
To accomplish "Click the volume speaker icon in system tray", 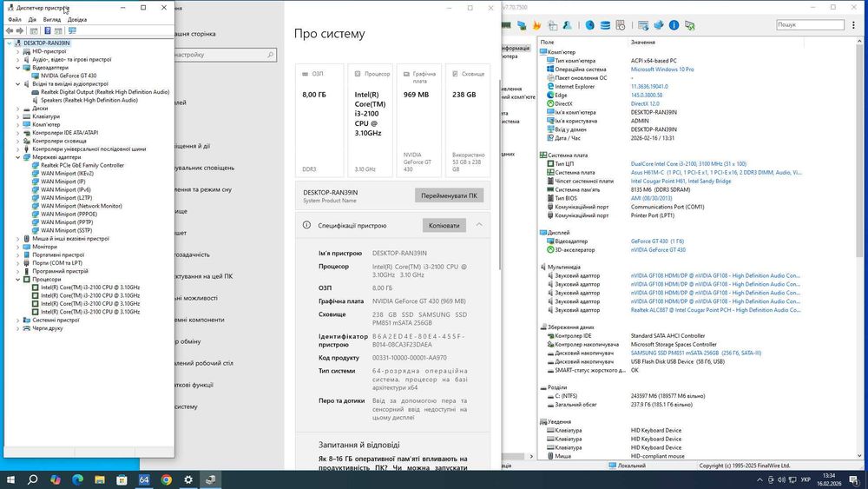I will coord(782,479).
